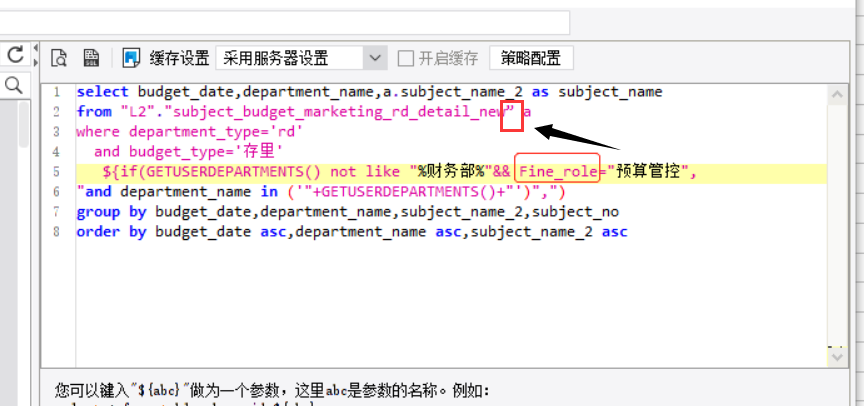Click the name input field at top
Viewport: 864px width, 406px height.
click(285, 23)
